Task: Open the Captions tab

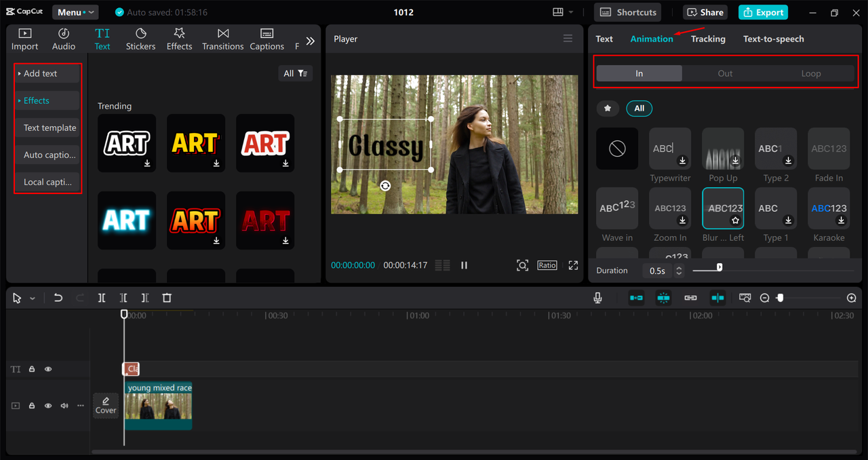Action: point(267,39)
